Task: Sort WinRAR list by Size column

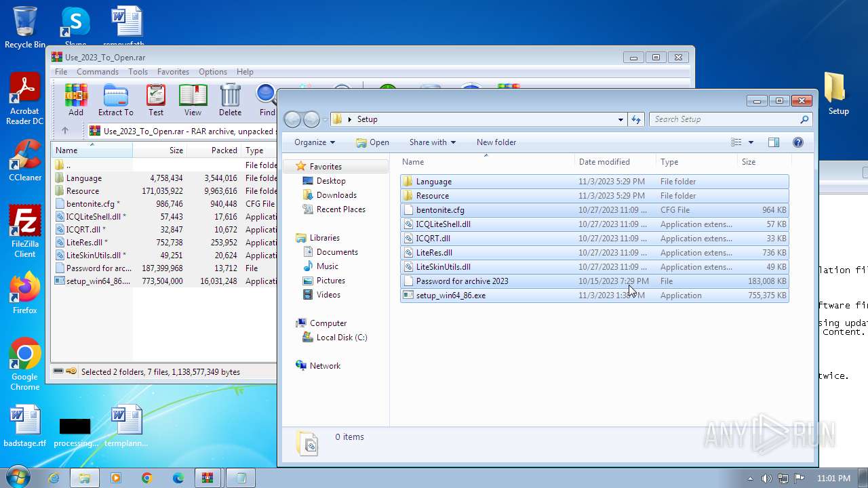Action: point(160,150)
